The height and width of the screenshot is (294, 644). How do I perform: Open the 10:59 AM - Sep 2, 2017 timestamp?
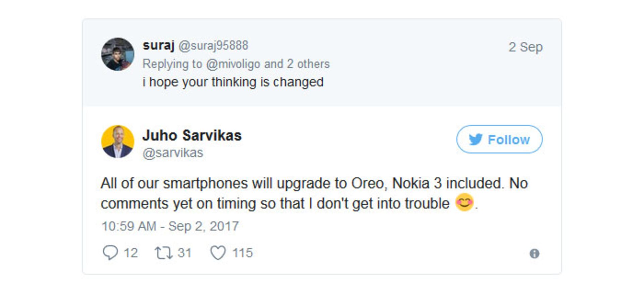170,226
